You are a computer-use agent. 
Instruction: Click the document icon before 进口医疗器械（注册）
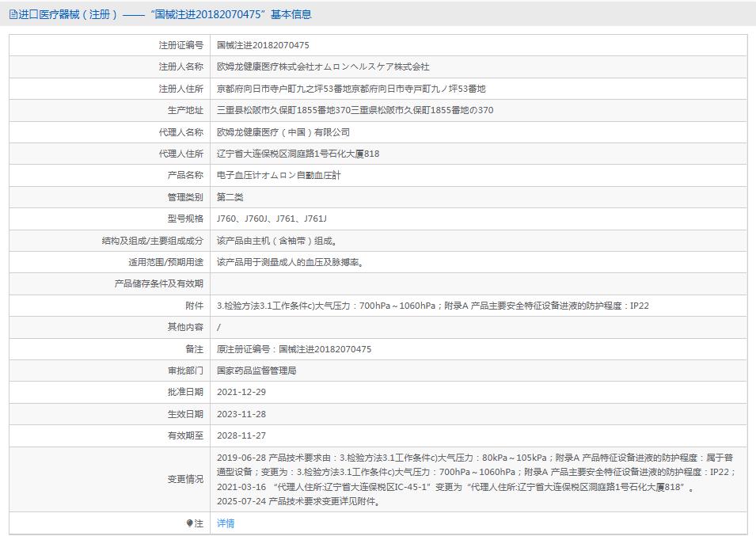(x=13, y=13)
